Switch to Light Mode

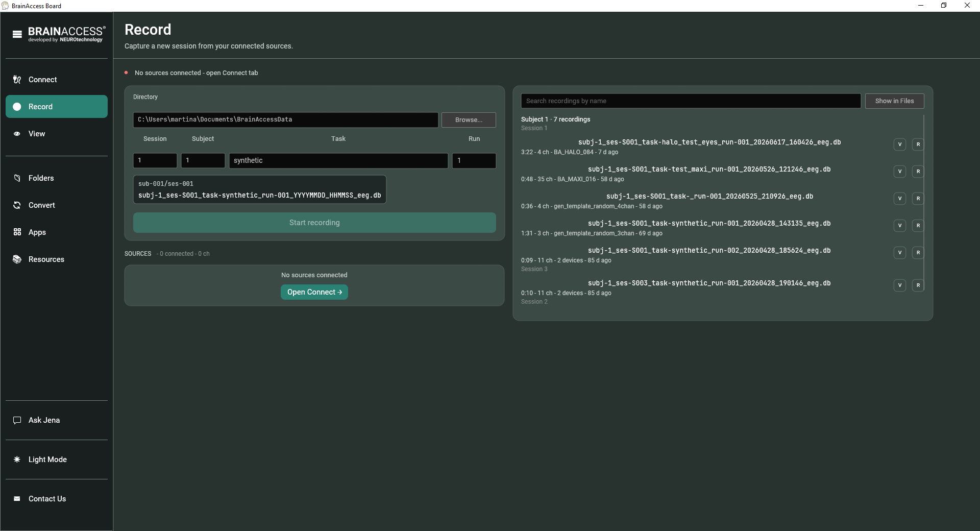click(57, 460)
